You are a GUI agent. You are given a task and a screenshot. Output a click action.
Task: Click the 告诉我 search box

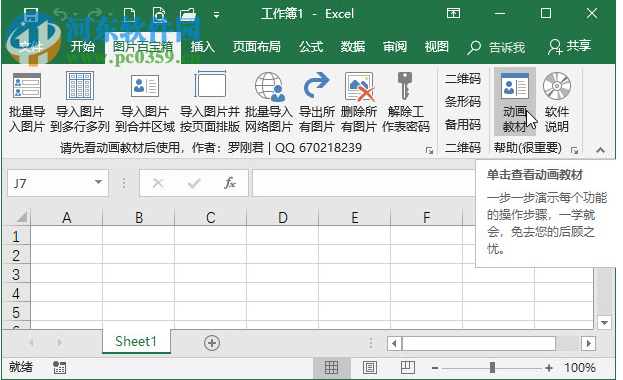pos(496,48)
